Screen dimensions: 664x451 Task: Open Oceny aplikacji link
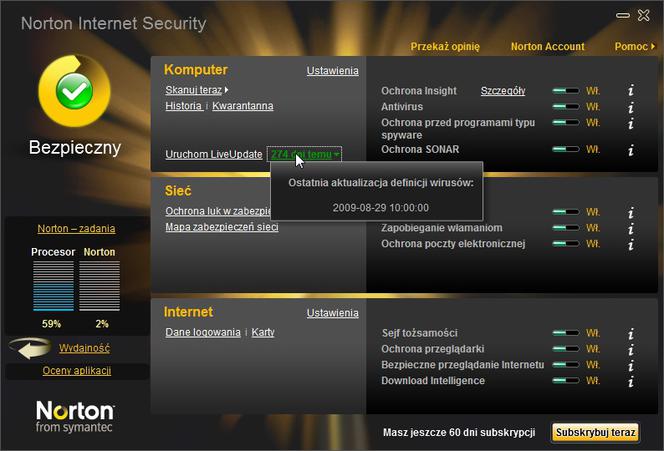click(77, 371)
